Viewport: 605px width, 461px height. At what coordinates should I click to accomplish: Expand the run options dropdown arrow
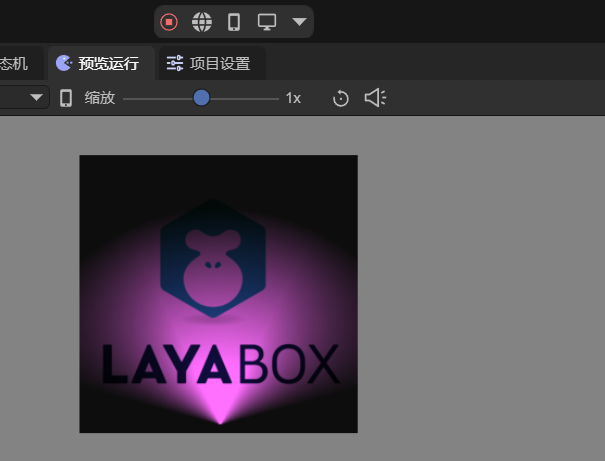[299, 21]
